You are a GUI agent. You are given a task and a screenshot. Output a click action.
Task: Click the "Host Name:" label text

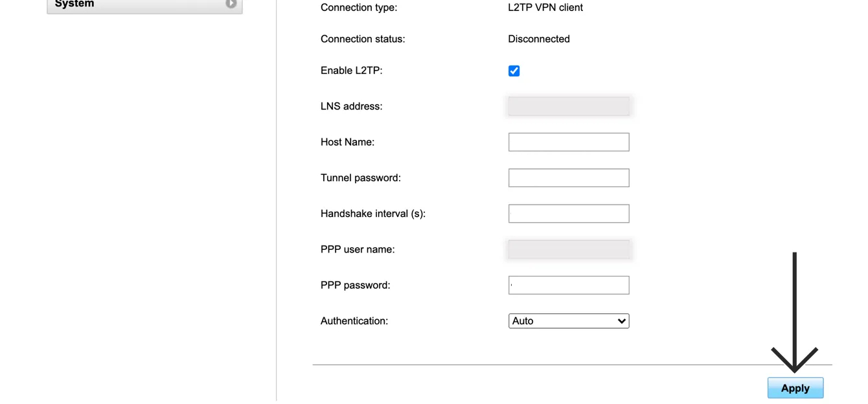coord(347,142)
